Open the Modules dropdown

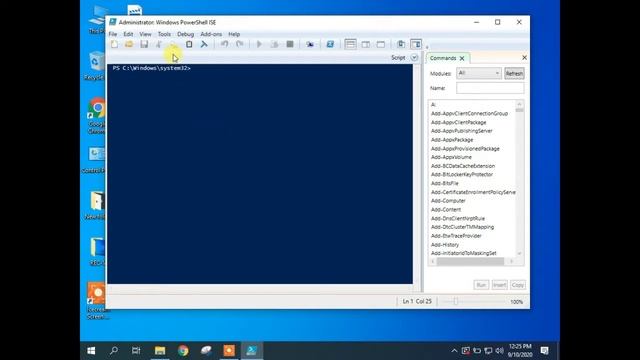[x=478, y=73]
